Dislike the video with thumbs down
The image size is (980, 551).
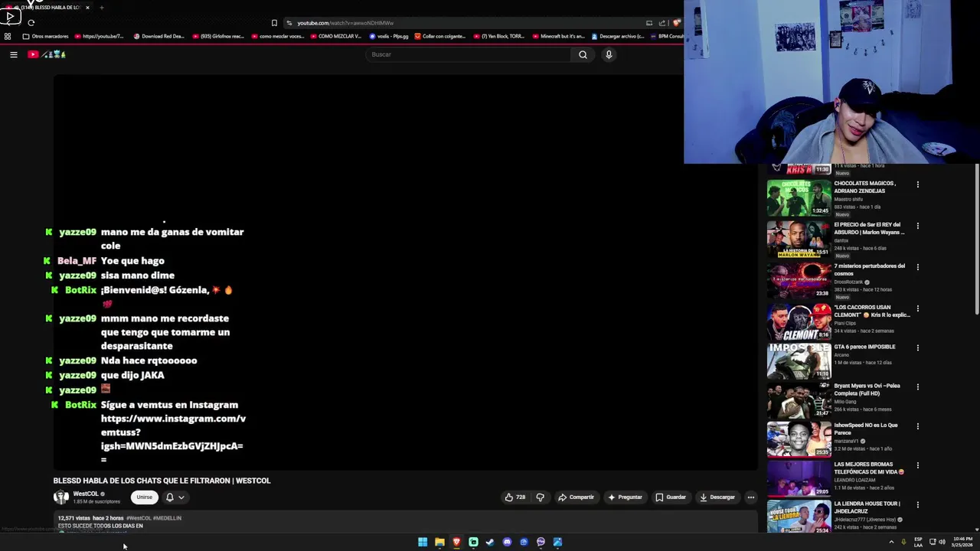(x=541, y=497)
